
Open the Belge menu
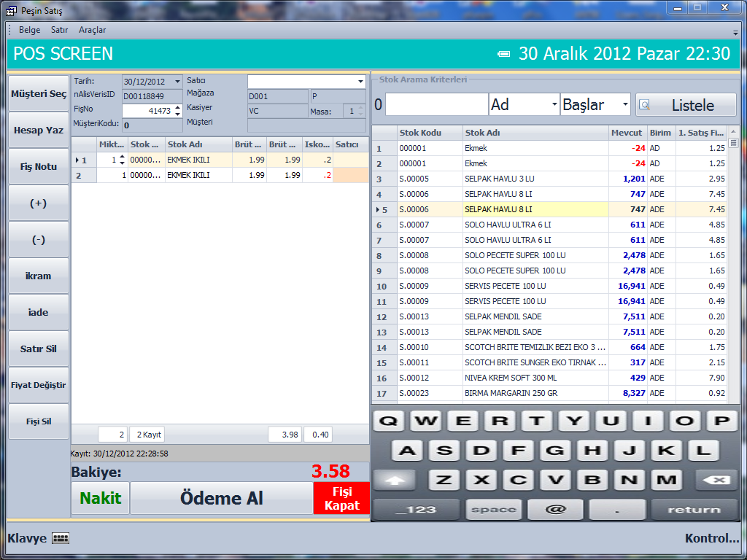[x=29, y=30]
